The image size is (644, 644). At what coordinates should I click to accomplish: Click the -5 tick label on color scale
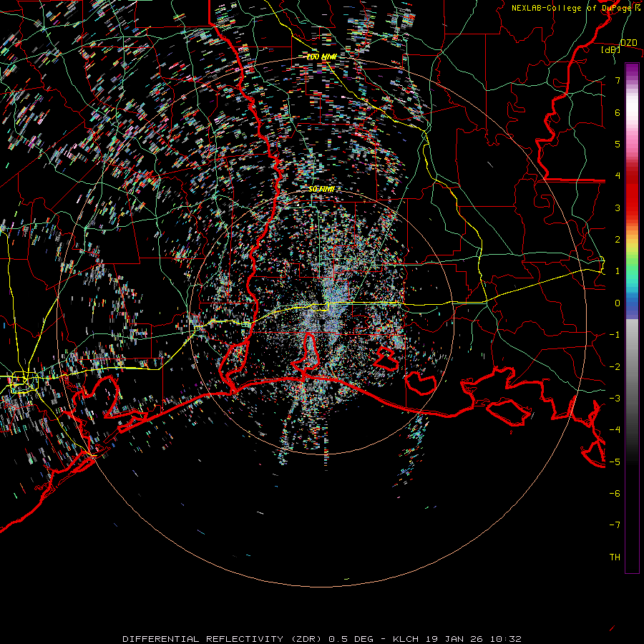(x=615, y=462)
